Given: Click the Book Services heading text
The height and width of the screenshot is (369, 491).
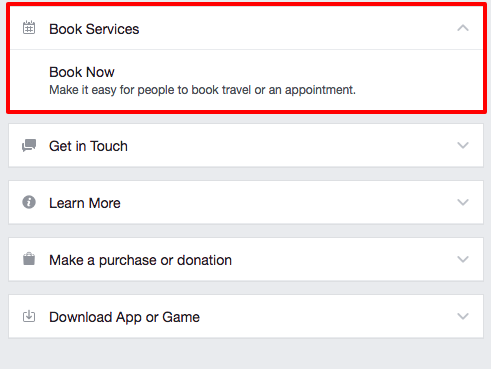Looking at the screenshot, I should click(94, 29).
